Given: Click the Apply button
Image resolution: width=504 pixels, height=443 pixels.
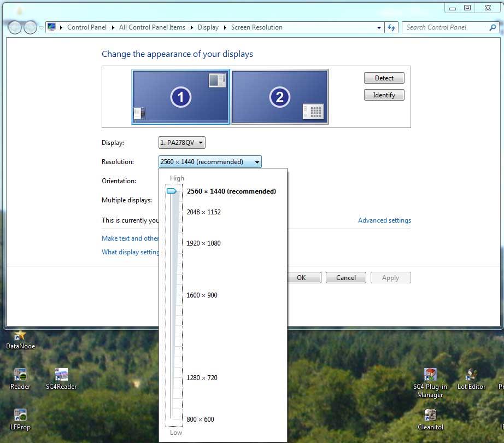Looking at the screenshot, I should click(390, 278).
